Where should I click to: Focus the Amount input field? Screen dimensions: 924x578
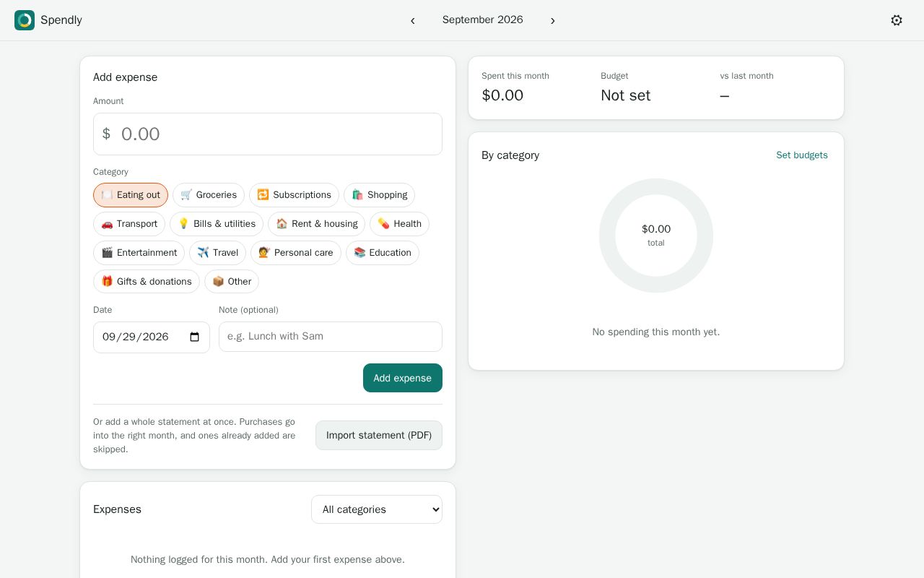268,134
